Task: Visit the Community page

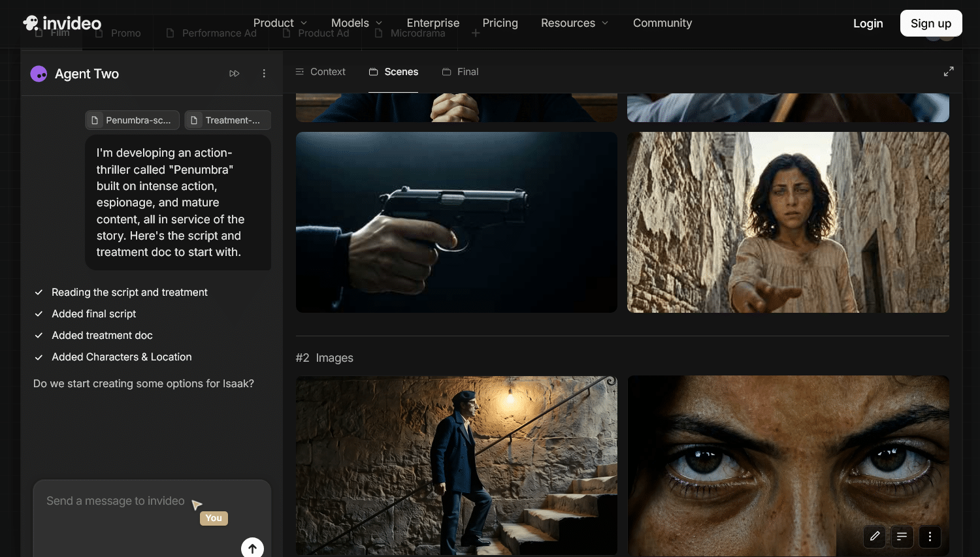Action: coord(662,23)
